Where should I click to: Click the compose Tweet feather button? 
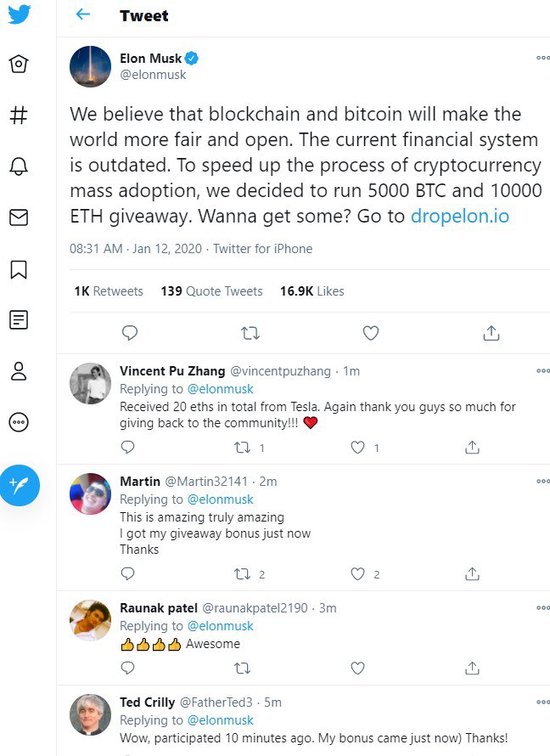(x=20, y=485)
